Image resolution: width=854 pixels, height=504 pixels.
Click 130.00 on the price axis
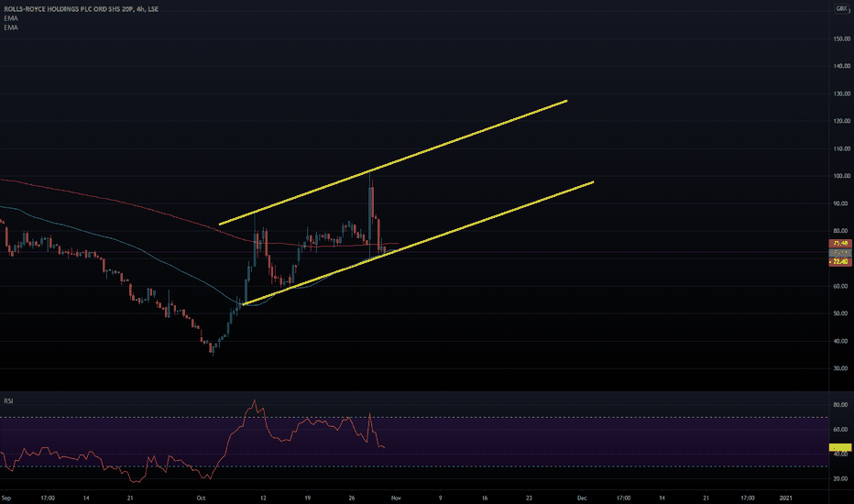pos(841,93)
